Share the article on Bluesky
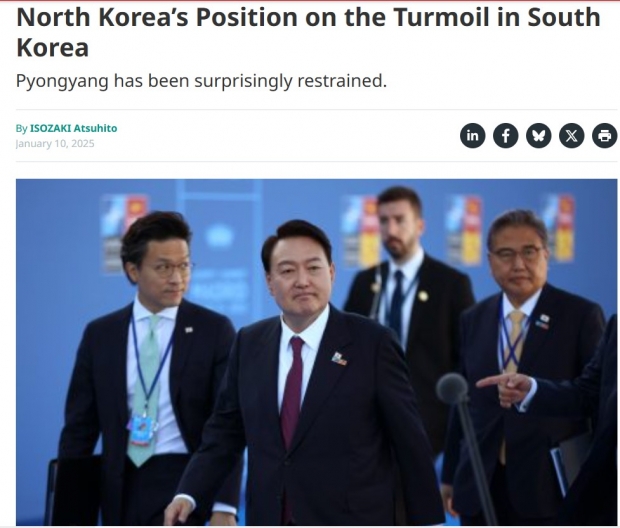 [539, 136]
